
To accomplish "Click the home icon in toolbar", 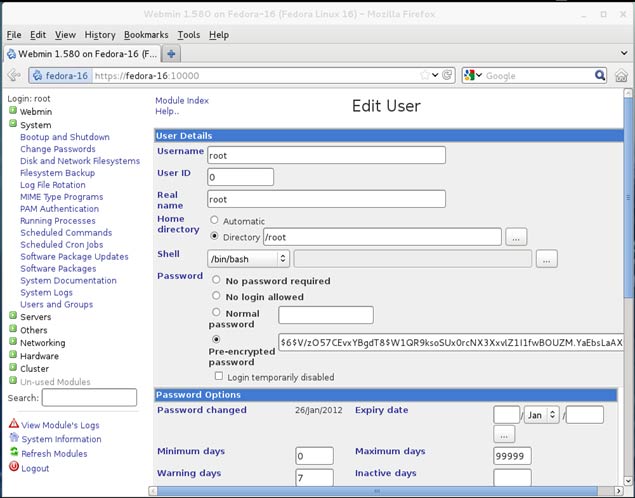I will pos(621,75).
